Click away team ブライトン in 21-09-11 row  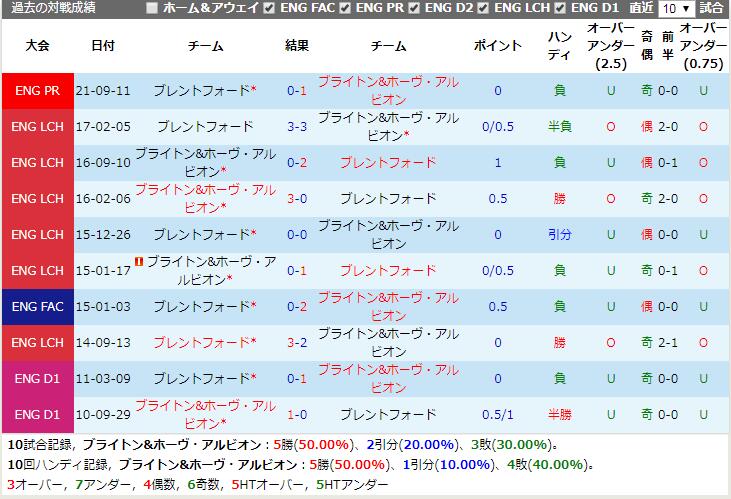coord(388,90)
